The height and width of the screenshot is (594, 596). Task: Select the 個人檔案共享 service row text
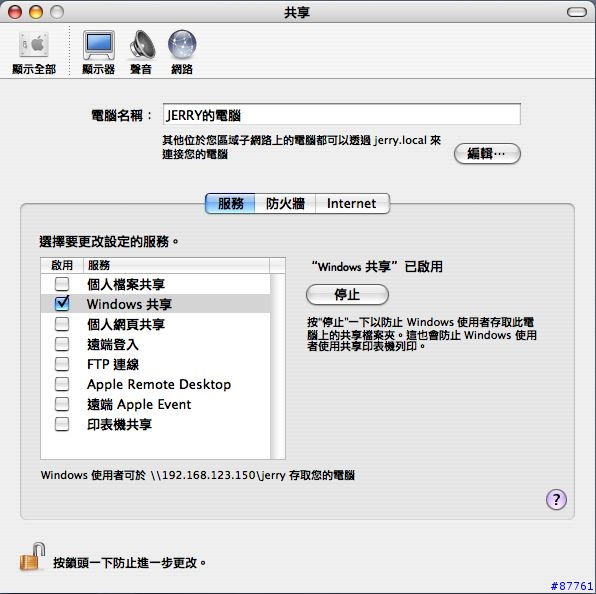[x=126, y=284]
